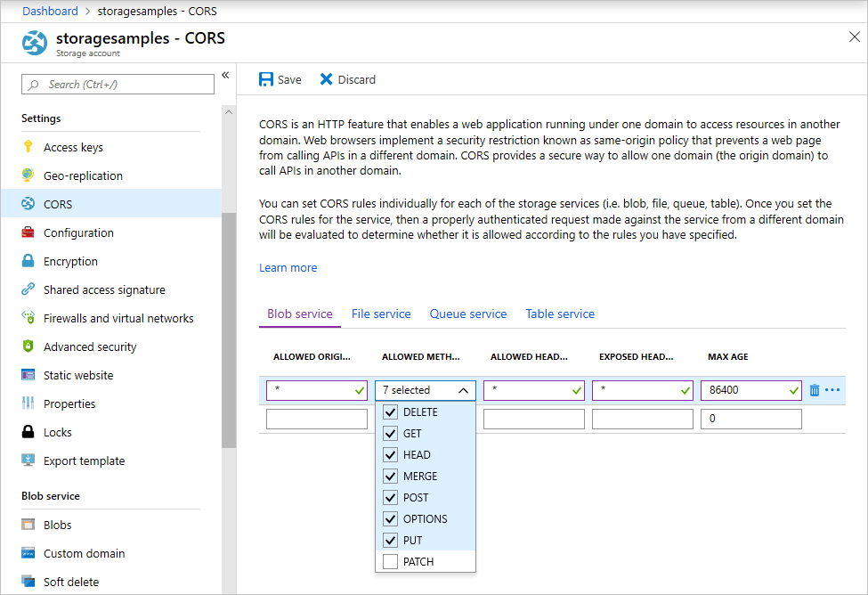Click the sidebar search box
This screenshot has height=595, width=868.
click(117, 83)
